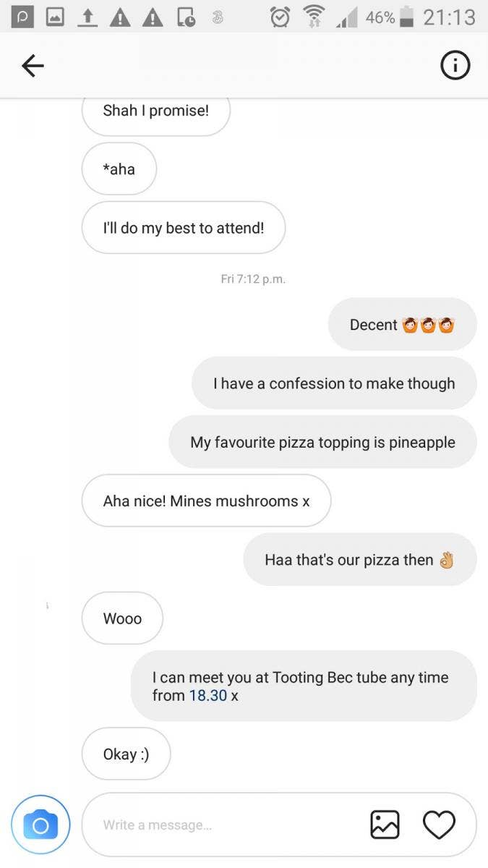488x868 pixels.
Task: Tap the first warning notification icon
Action: 120,17
